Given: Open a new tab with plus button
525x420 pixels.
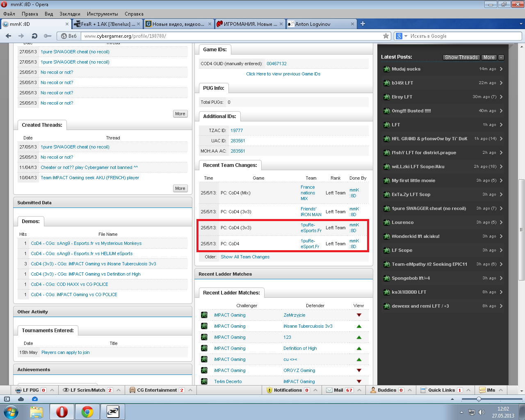Looking at the screenshot, I should tap(363, 24).
